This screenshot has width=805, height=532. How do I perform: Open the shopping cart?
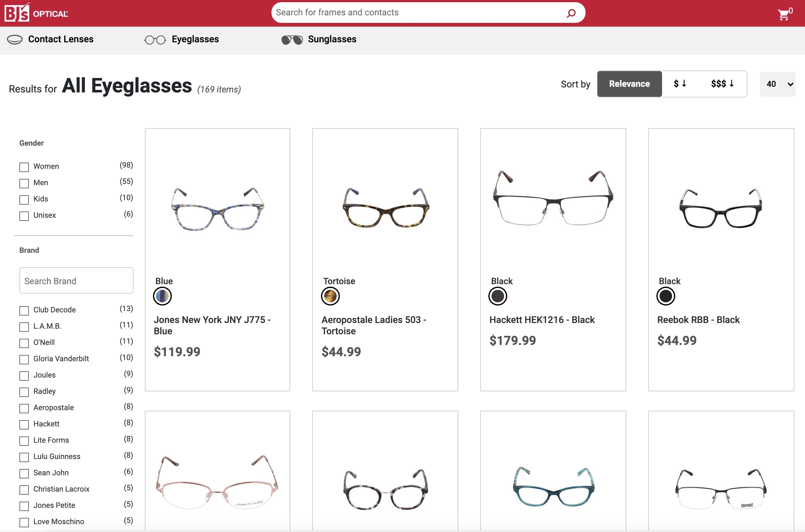(x=784, y=14)
